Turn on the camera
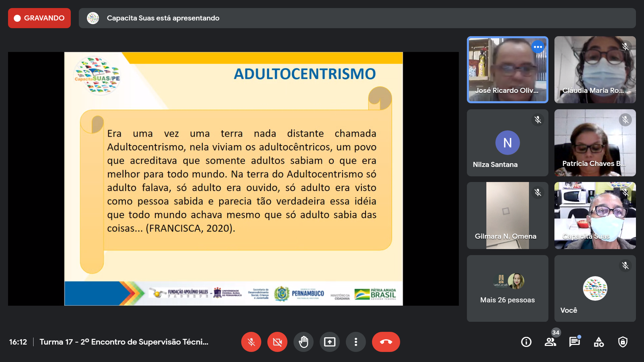This screenshot has width=644, height=362. [277, 342]
